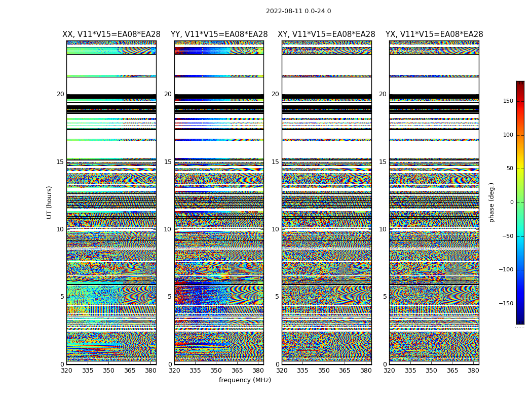Click the 380 MHz tick under YY plot
Screen dimensions: 532x405
(x=258, y=371)
